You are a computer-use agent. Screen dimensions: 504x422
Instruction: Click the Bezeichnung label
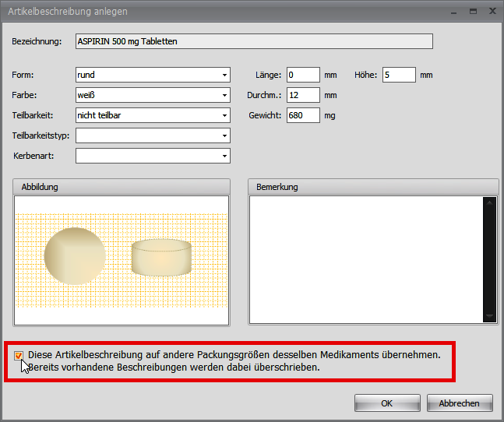click(37, 41)
